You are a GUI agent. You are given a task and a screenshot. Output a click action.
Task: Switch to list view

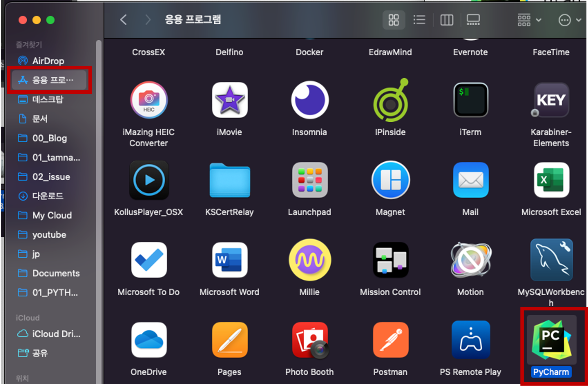point(419,20)
